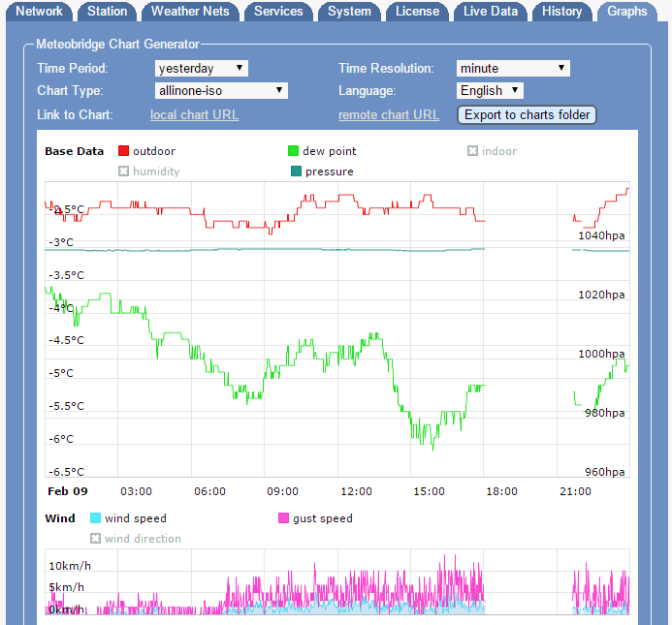Image resolution: width=672 pixels, height=625 pixels.
Task: Open the remote chart URL link
Action: (x=389, y=114)
